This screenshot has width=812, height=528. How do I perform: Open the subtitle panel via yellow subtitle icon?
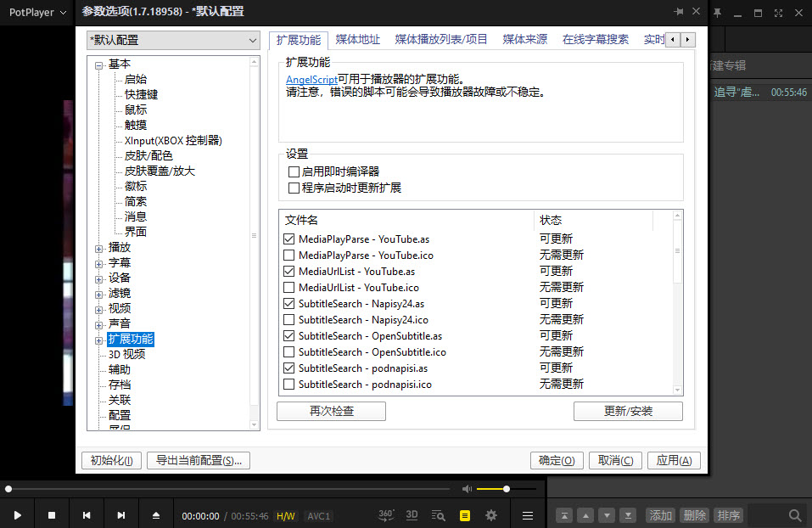click(463, 514)
